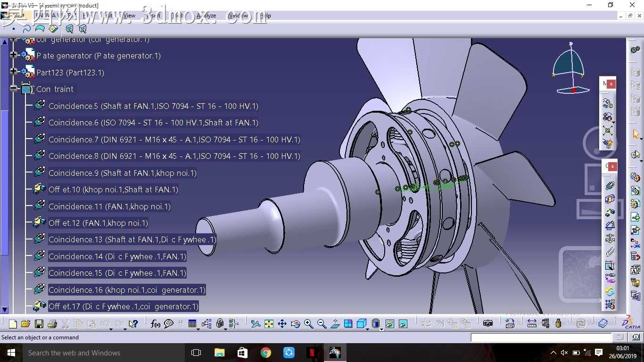
Task: Select the Fix Component anchor icon
Action: pyautogui.click(x=610, y=239)
